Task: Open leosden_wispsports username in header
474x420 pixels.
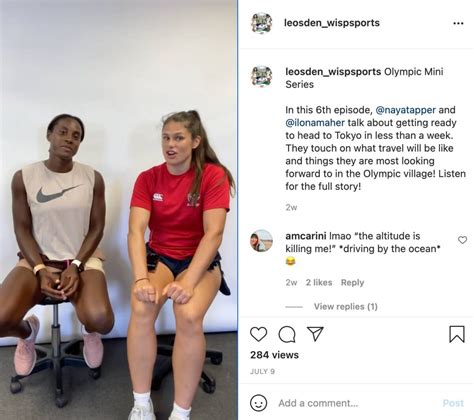Action: coord(332,23)
